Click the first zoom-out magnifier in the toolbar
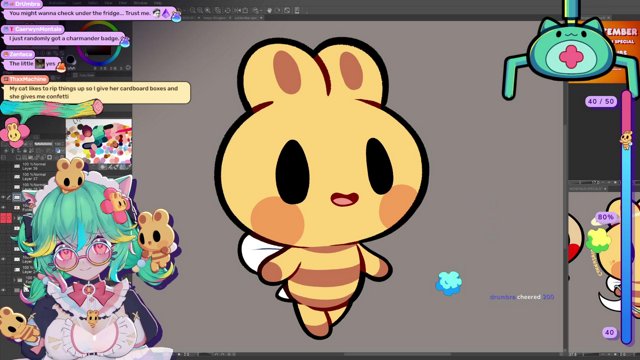 coord(193,10)
